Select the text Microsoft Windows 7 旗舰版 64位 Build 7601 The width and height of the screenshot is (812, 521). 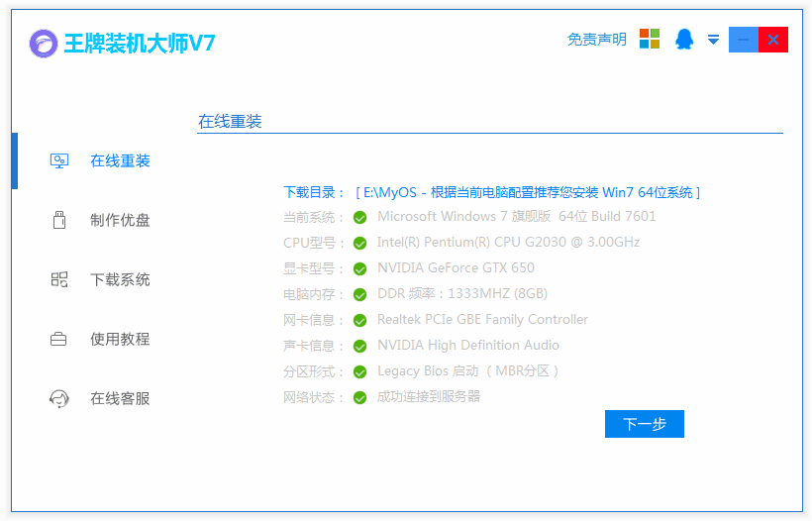(x=516, y=217)
